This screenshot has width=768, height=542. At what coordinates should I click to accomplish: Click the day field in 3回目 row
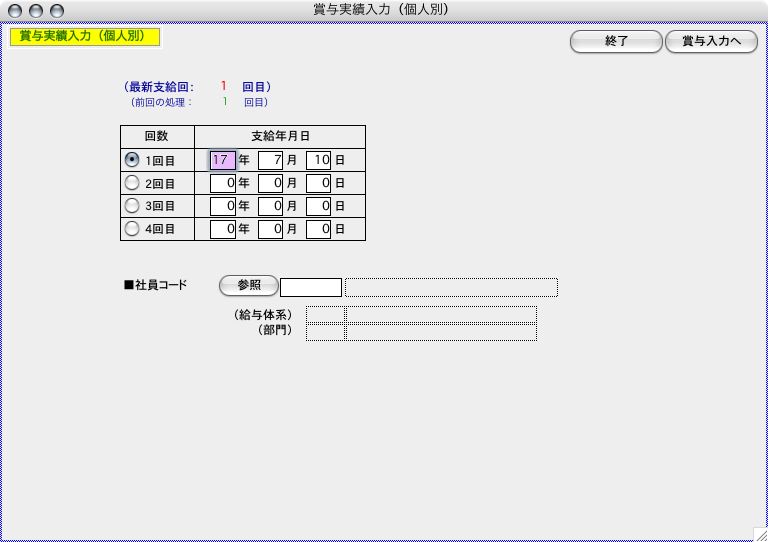point(318,206)
